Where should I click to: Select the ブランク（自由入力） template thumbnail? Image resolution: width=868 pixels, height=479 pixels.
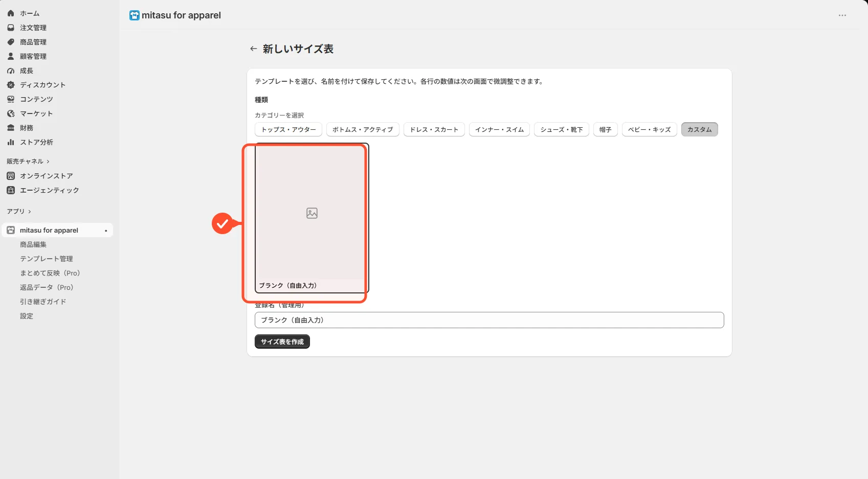point(311,218)
